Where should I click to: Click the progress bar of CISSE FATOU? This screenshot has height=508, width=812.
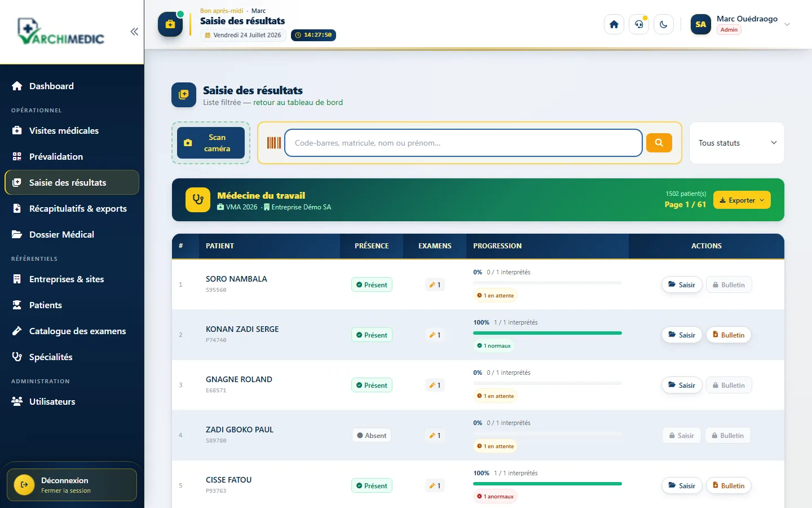(548, 484)
